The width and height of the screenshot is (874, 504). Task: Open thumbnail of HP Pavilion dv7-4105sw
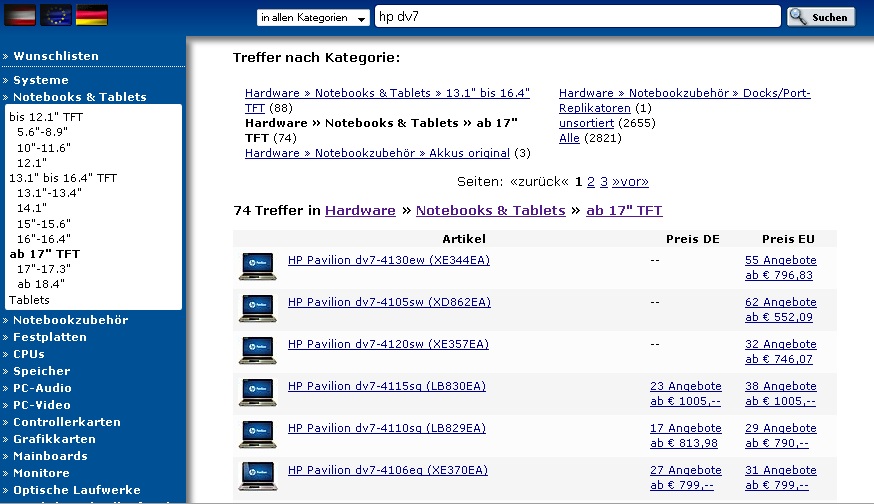point(258,308)
